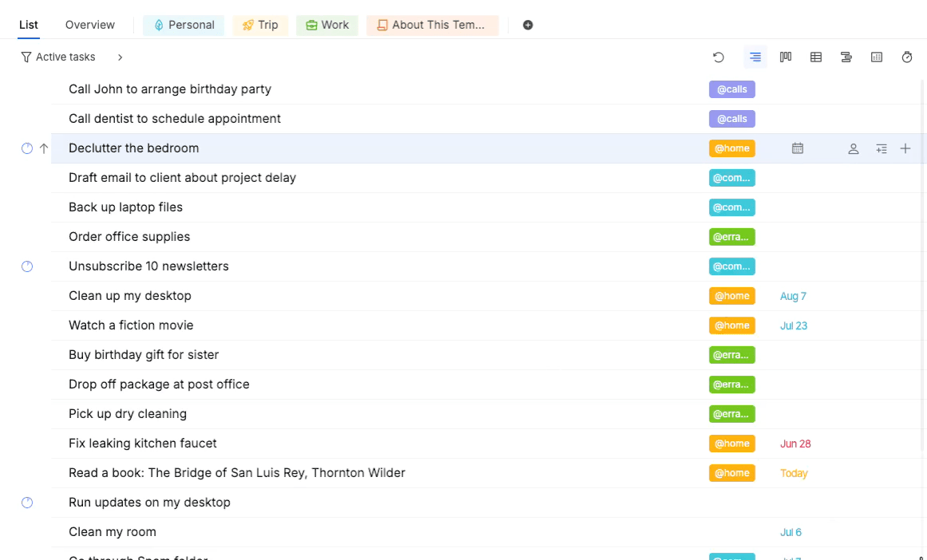This screenshot has height=560, width=927.
Task: Open the List tab
Action: coord(29,25)
